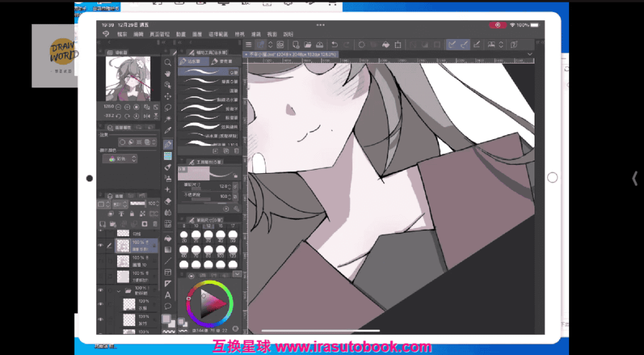644x355 pixels.
Task: Hide the 120% clothing layer eye
Action: (100, 303)
